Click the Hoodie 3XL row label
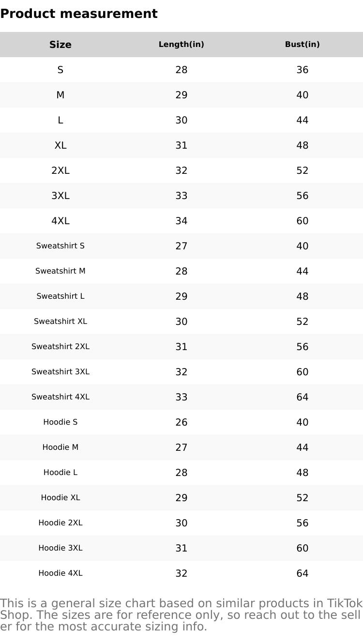This screenshot has width=363, height=644. pos(60,548)
